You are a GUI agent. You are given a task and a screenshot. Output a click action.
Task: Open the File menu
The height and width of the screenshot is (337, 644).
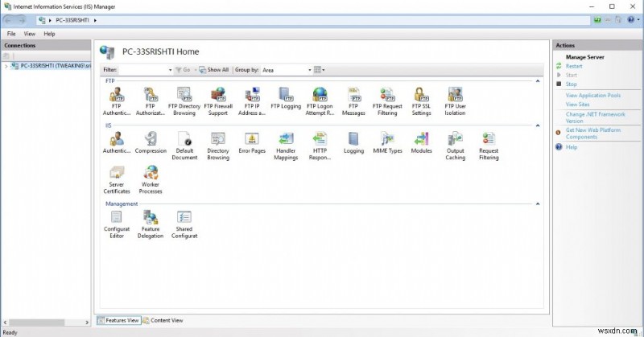pyautogui.click(x=11, y=34)
